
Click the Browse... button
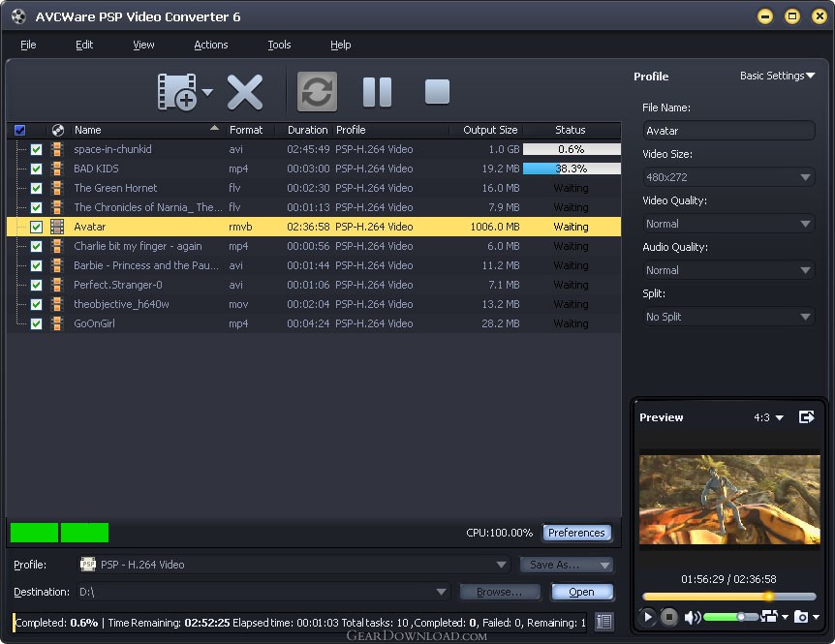click(500, 592)
